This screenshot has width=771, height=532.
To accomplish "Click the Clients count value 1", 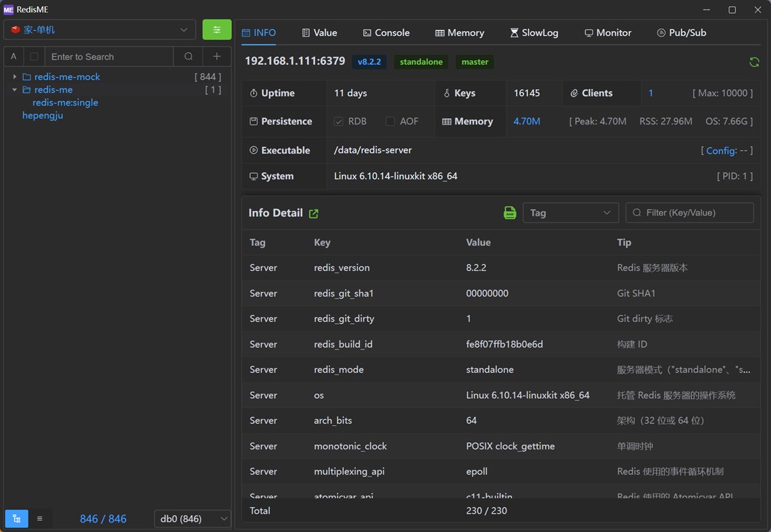I will pyautogui.click(x=651, y=93).
